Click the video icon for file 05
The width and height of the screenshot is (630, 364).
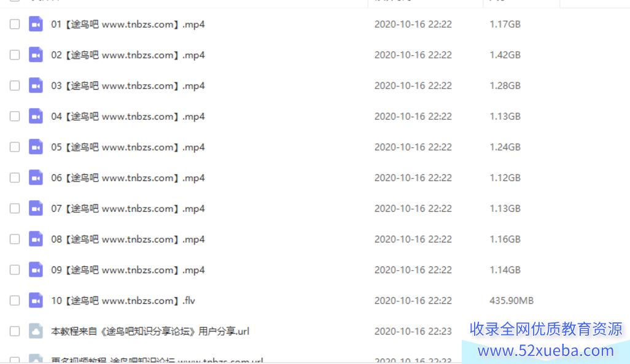[x=36, y=147]
